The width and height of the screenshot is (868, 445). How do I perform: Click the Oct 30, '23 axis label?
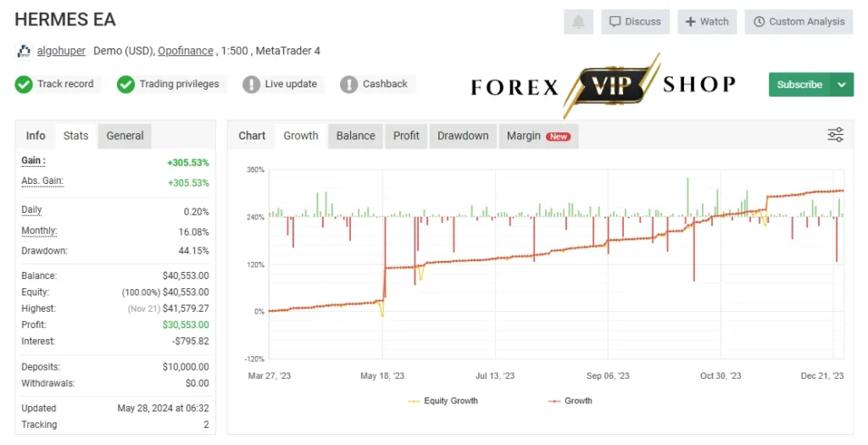pyautogui.click(x=721, y=375)
